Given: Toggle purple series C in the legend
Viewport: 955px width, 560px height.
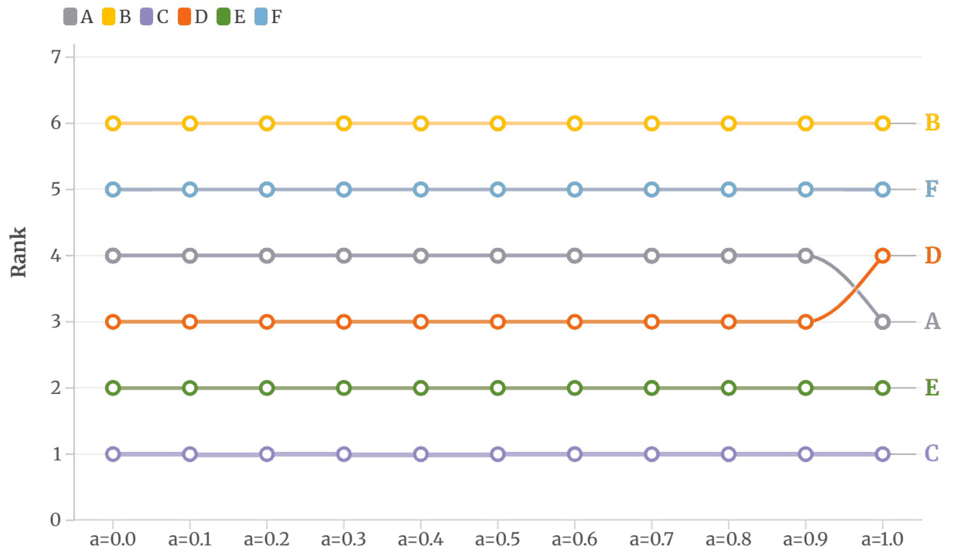Looking at the screenshot, I should [146, 17].
